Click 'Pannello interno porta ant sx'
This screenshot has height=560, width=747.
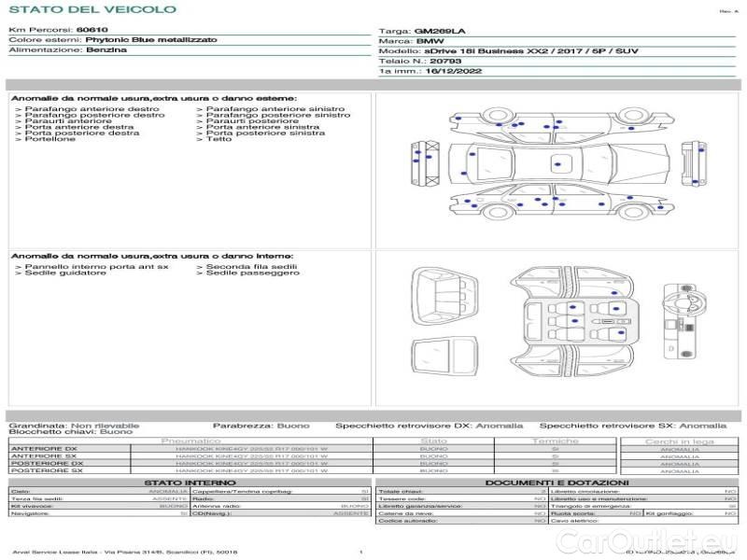pos(97,267)
